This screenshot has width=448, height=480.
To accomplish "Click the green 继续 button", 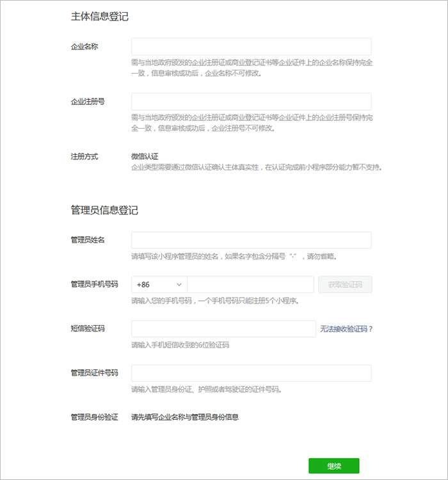I will coord(334,466).
